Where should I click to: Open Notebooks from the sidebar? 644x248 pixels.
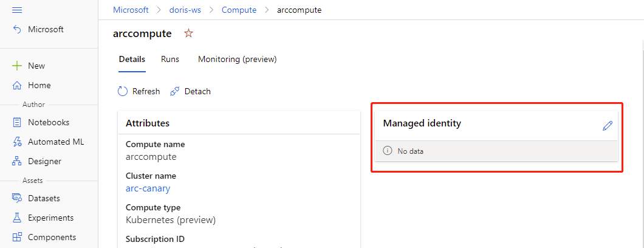48,122
